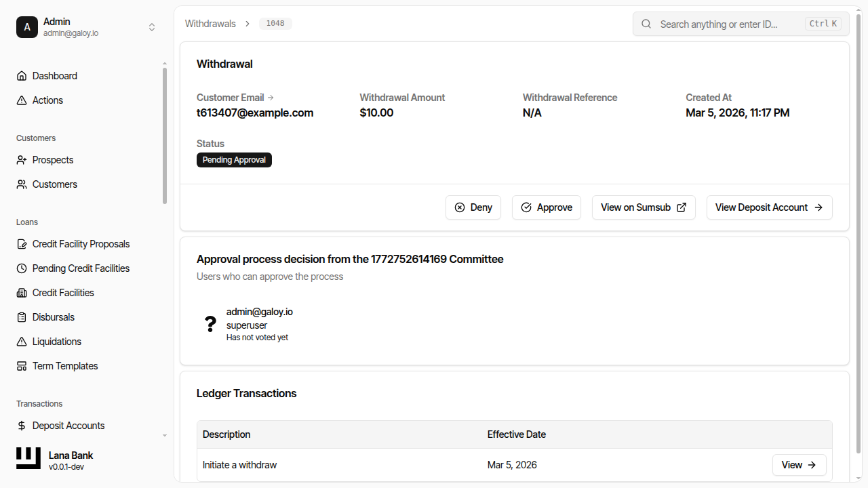The height and width of the screenshot is (488, 868).
Task: Open Dashboard from the sidebar
Action: point(54,75)
